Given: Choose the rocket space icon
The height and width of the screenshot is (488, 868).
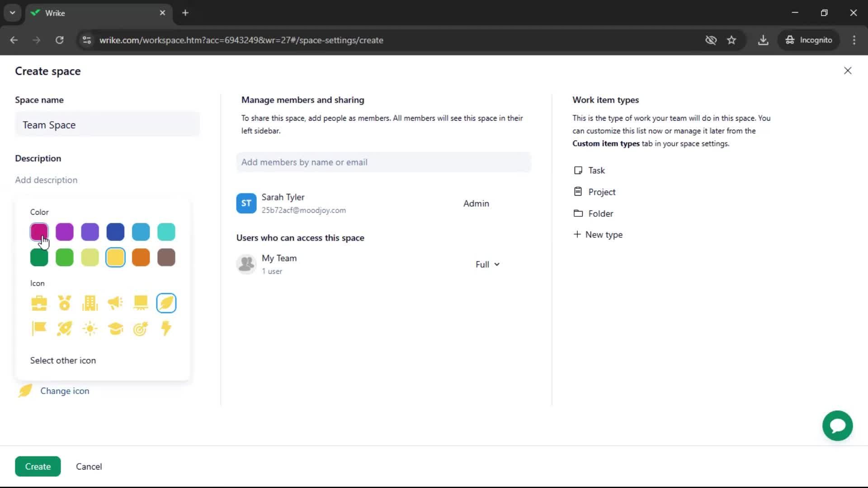Looking at the screenshot, I should pos(65,328).
